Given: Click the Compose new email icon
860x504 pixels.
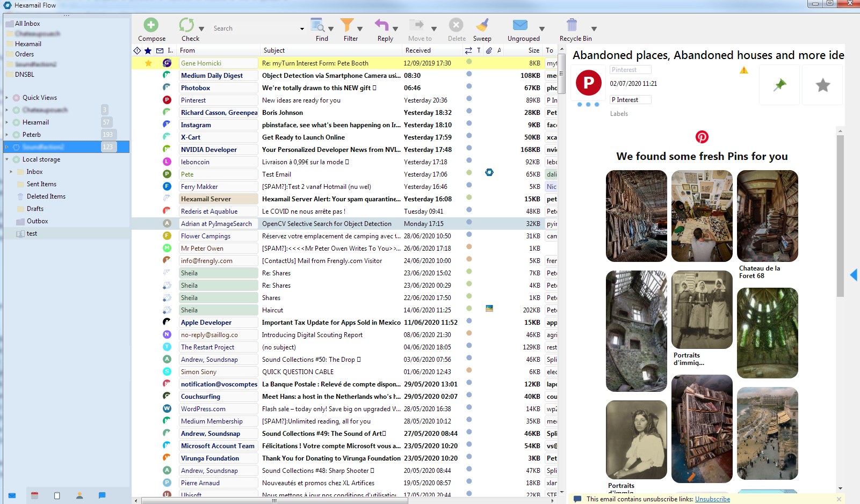Looking at the screenshot, I should click(151, 25).
